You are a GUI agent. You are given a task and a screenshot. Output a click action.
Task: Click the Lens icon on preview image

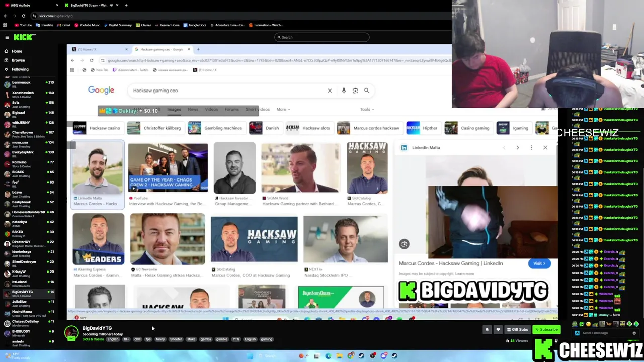pyautogui.click(x=404, y=244)
